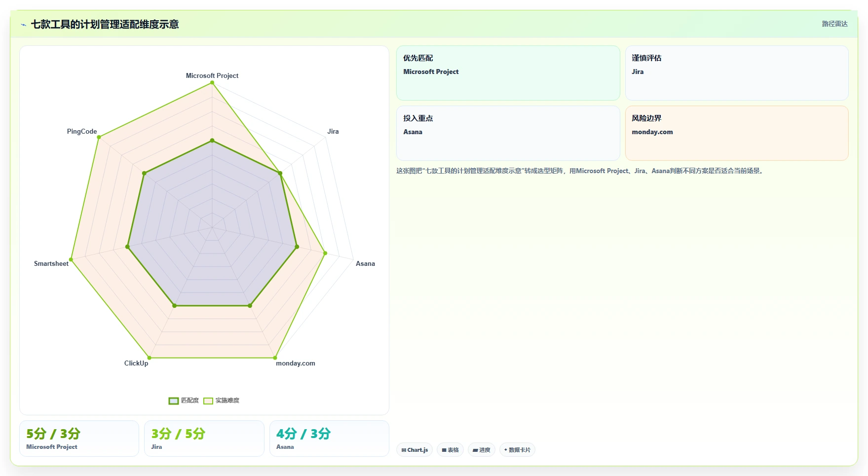The height and width of the screenshot is (476, 868).
Task: Click the PingCode axis label on radar
Action: [x=82, y=131]
